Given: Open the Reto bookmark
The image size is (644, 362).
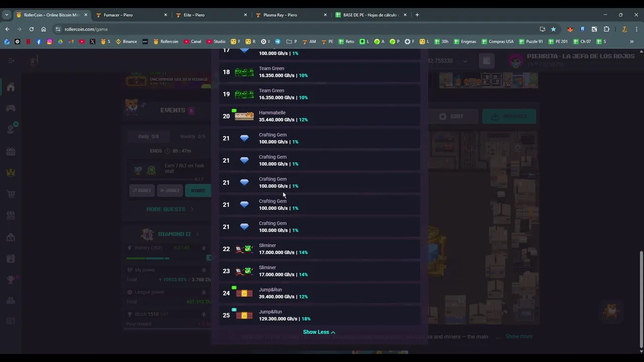Looking at the screenshot, I should 346,42.
